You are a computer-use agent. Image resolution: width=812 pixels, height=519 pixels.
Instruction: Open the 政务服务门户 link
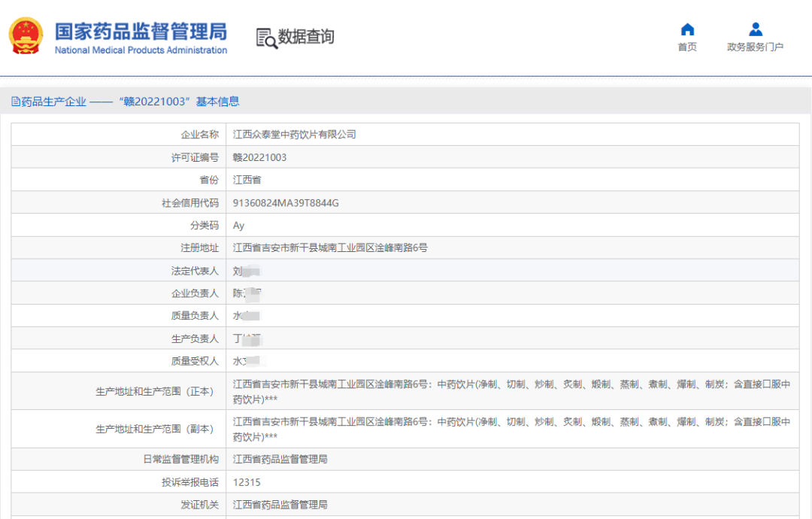(755, 47)
